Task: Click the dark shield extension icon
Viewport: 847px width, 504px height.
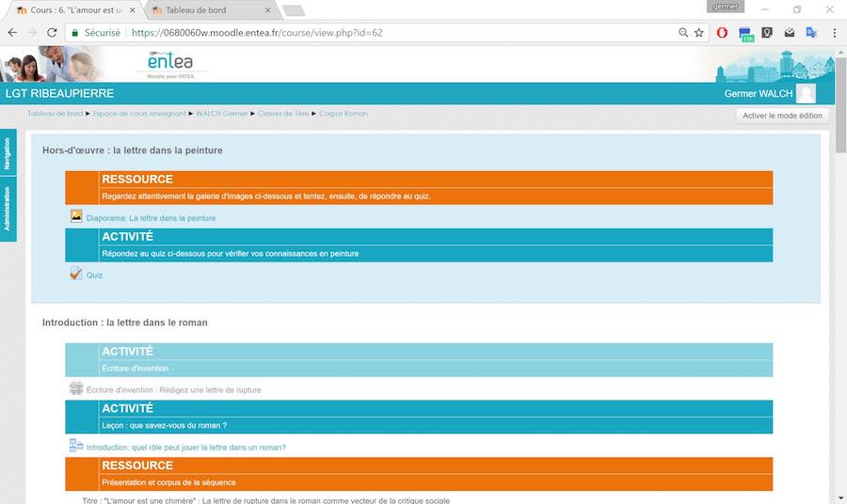Action: [767, 33]
